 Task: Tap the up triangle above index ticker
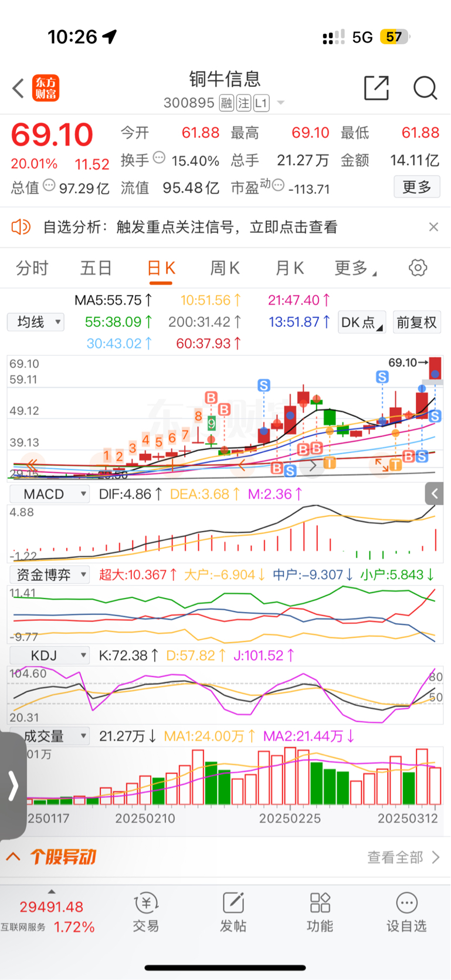(52, 891)
